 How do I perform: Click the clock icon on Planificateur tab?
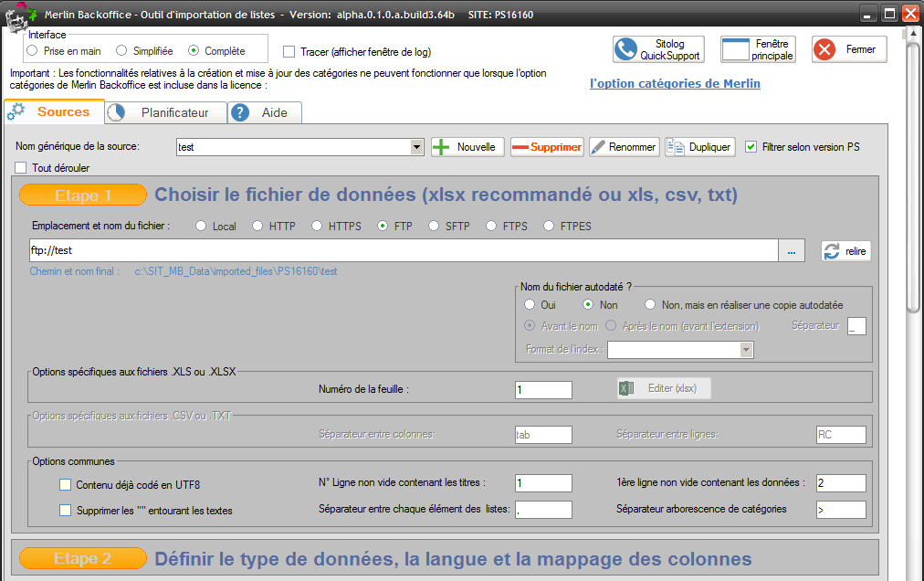116,112
